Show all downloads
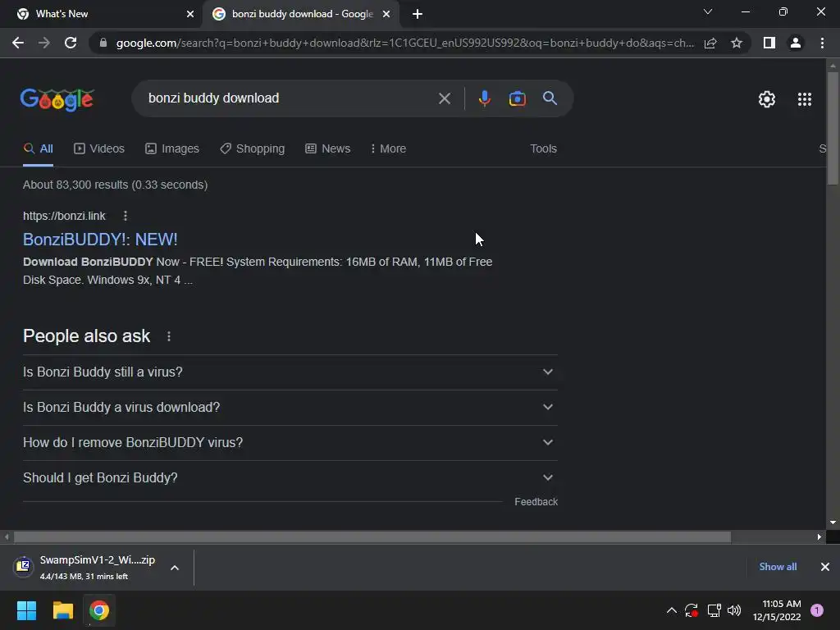This screenshot has height=630, width=840. click(x=778, y=567)
